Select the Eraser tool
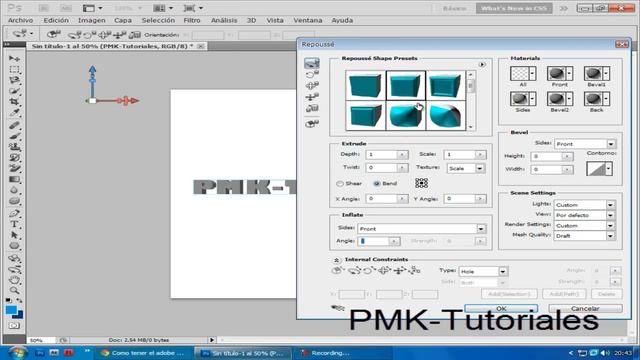This screenshot has width=640, height=360. tap(14, 168)
